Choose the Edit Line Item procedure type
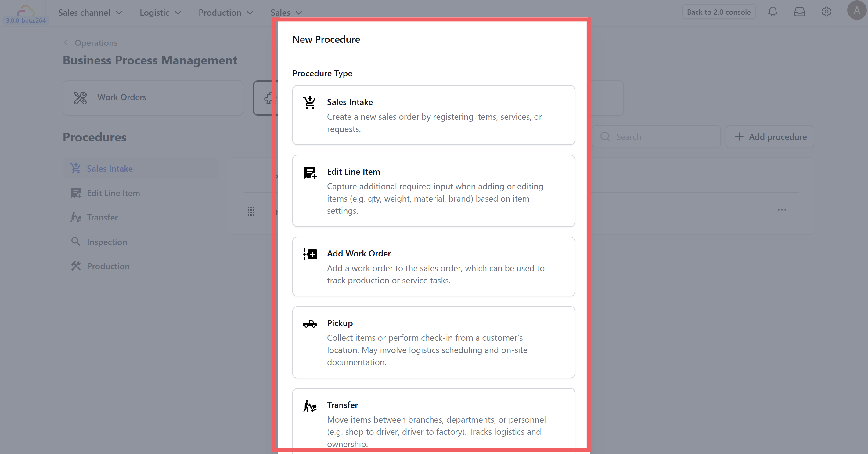The height and width of the screenshot is (454, 868). point(433,191)
